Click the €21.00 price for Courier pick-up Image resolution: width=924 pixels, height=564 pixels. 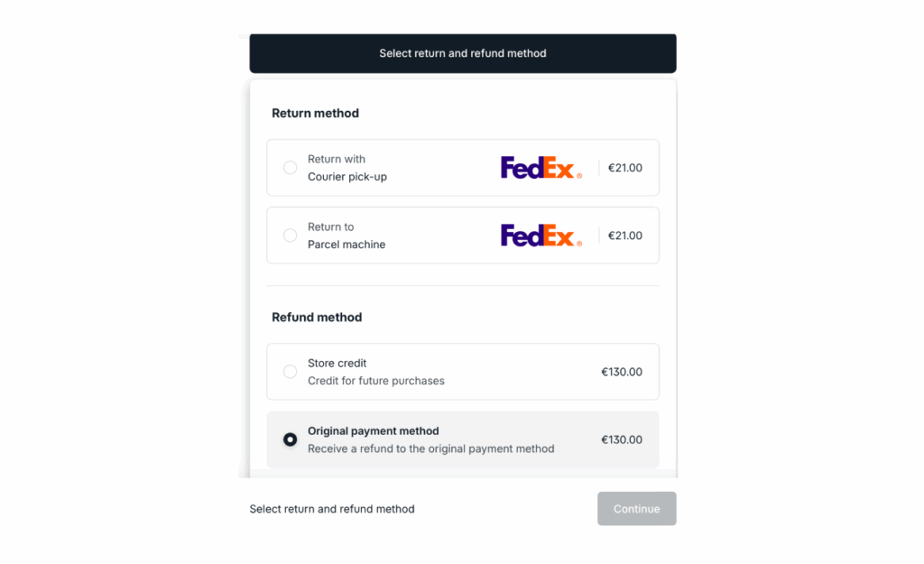click(x=624, y=168)
